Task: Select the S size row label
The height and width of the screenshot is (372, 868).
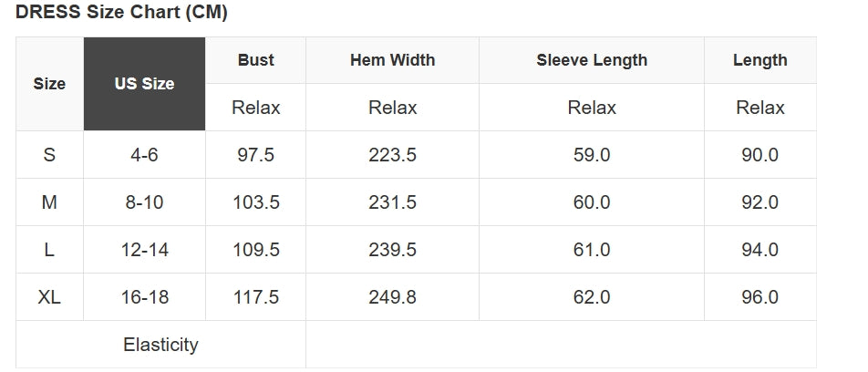Action: point(49,155)
